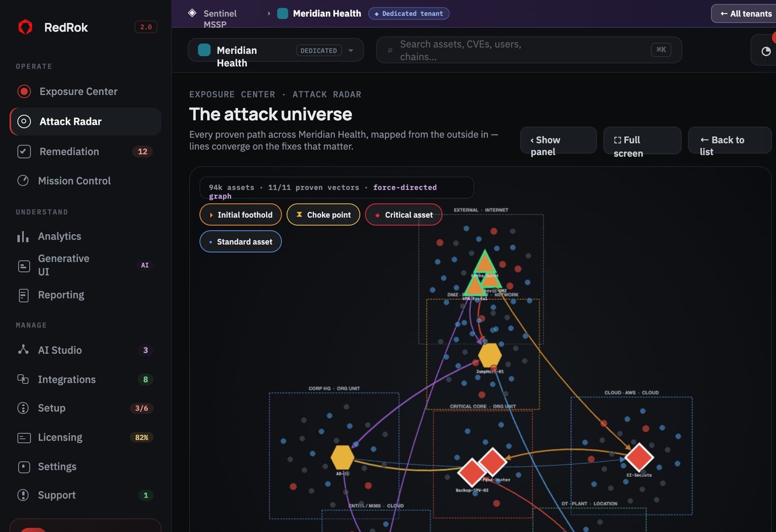Open Exposure Center from the sidebar
This screenshot has height=532, width=776.
(85, 92)
